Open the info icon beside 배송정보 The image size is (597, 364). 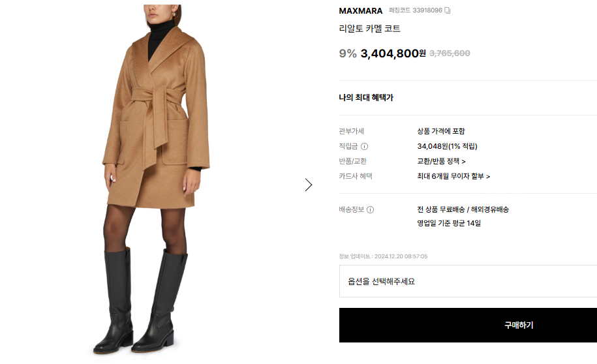click(370, 210)
